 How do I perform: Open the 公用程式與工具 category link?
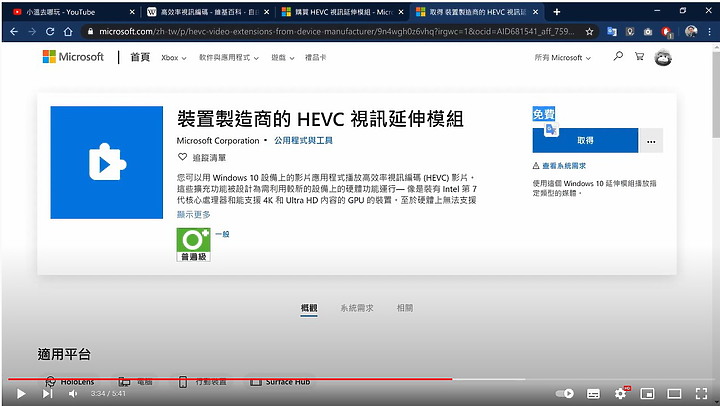click(x=303, y=141)
